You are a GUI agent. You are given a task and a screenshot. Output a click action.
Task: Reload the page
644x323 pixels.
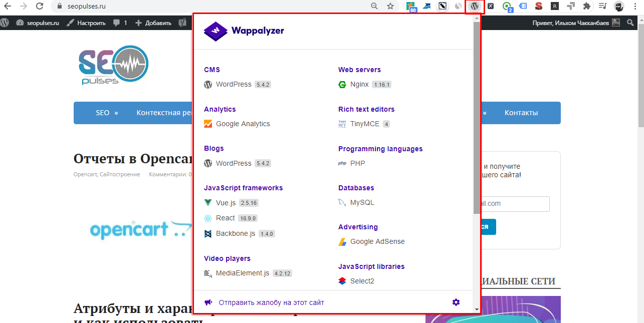coord(40,7)
